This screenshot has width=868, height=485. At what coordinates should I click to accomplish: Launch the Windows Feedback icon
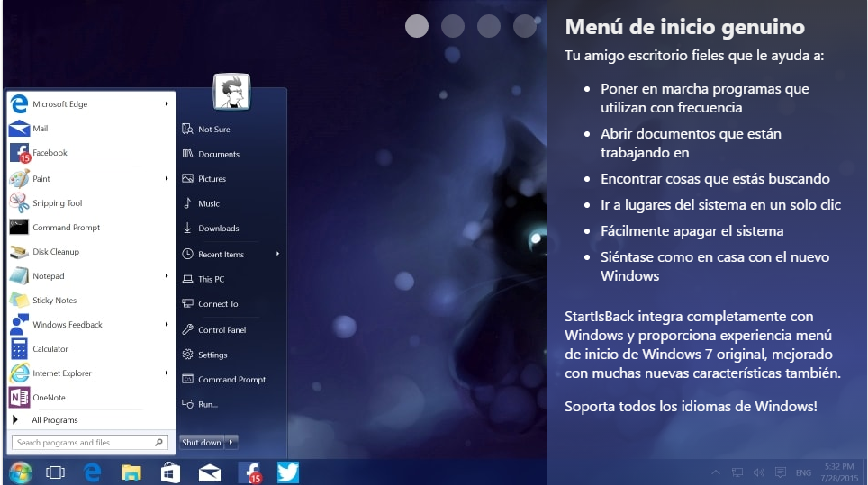pyautogui.click(x=19, y=325)
